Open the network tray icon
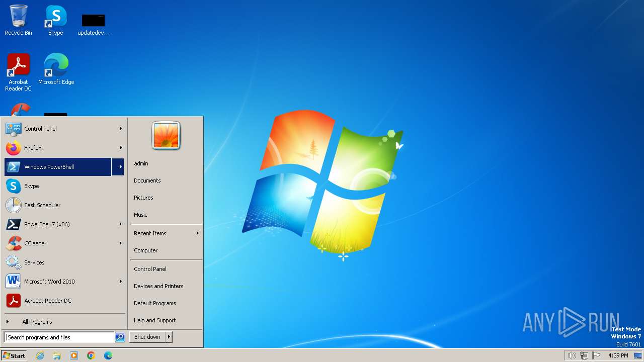 pos(584,355)
